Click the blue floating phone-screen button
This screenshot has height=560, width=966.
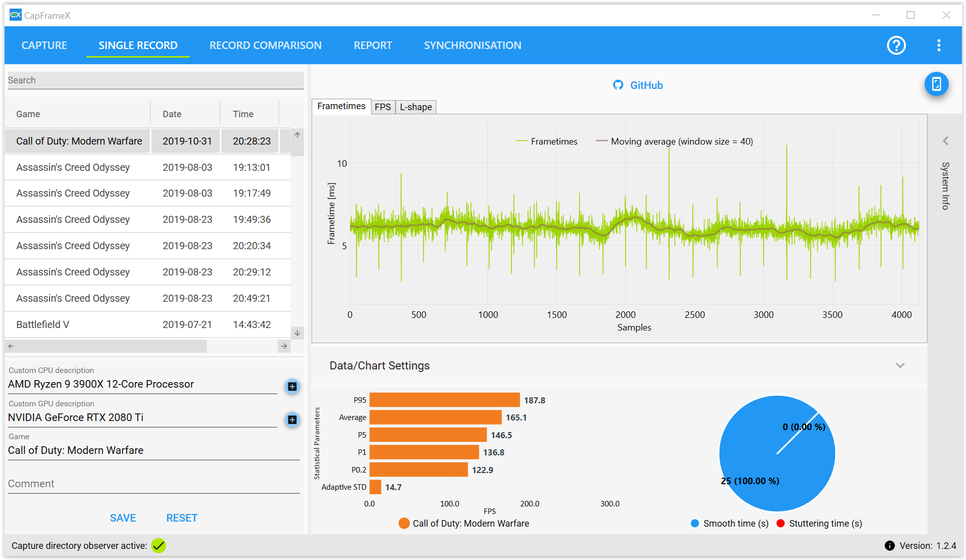click(x=936, y=84)
